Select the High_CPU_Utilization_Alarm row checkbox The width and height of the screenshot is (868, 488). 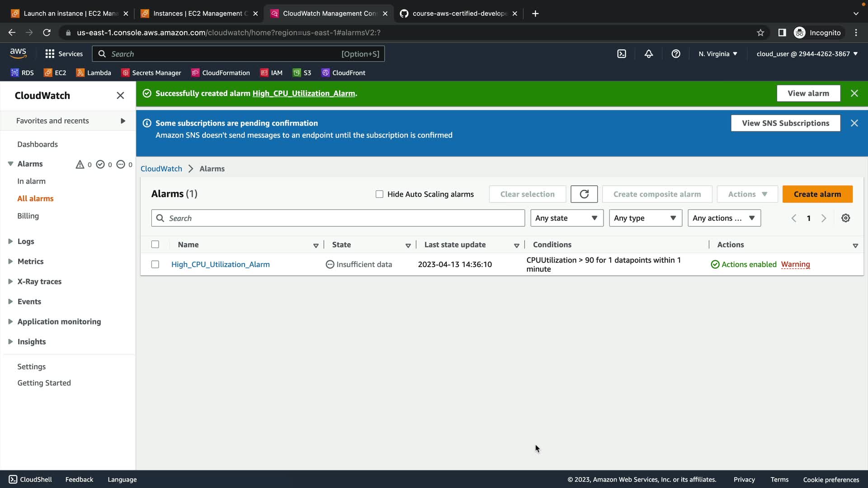[155, 264]
